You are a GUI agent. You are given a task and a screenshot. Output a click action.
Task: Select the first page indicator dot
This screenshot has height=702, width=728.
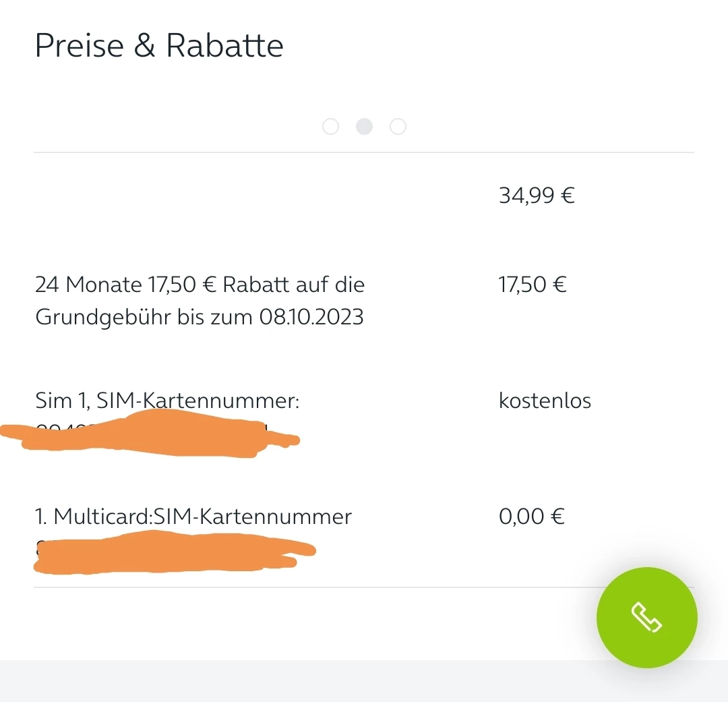coord(330,127)
